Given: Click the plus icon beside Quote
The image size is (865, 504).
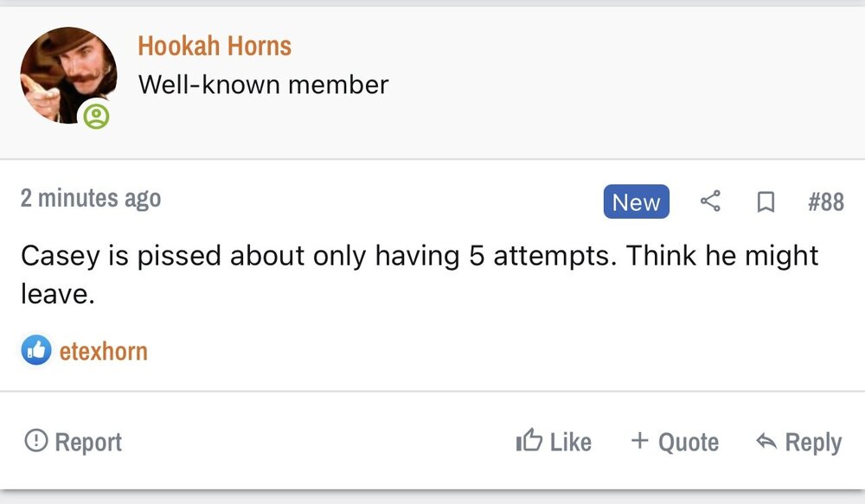Looking at the screenshot, I should coord(640,441).
